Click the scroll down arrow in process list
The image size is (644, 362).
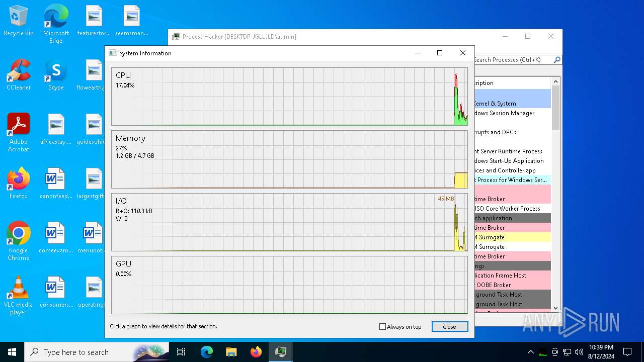556,308
